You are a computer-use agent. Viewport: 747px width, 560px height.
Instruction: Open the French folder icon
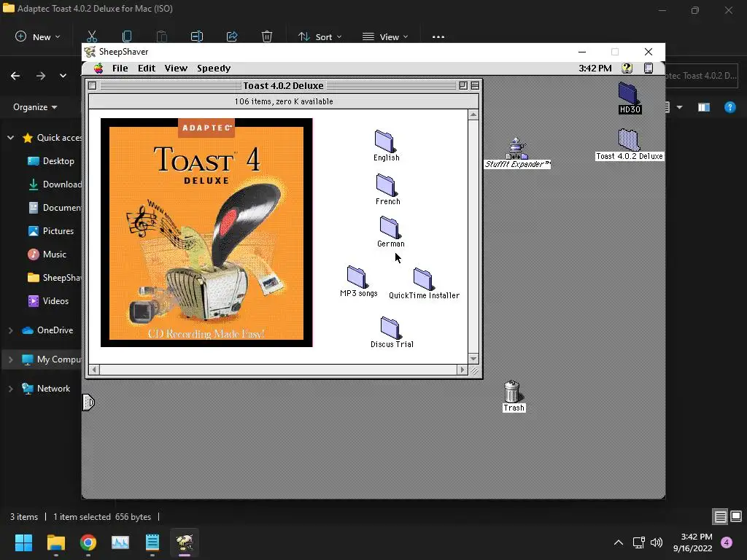386,184
